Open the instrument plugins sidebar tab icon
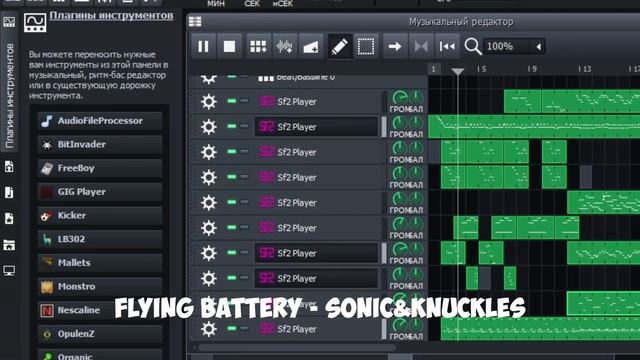The image size is (640, 360). 9,22
